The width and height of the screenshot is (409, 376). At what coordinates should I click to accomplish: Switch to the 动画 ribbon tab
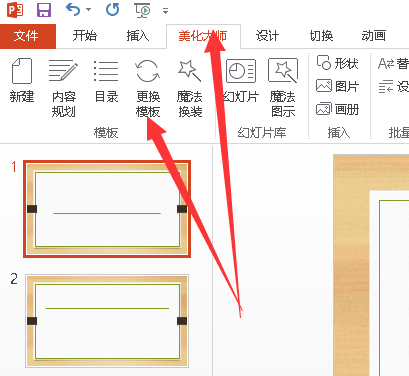pyautogui.click(x=374, y=36)
